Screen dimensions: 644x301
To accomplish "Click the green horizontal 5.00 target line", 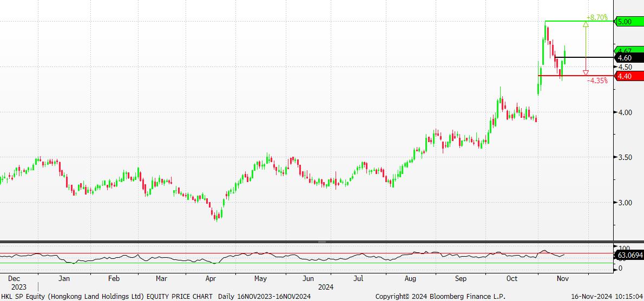I will (579, 21).
